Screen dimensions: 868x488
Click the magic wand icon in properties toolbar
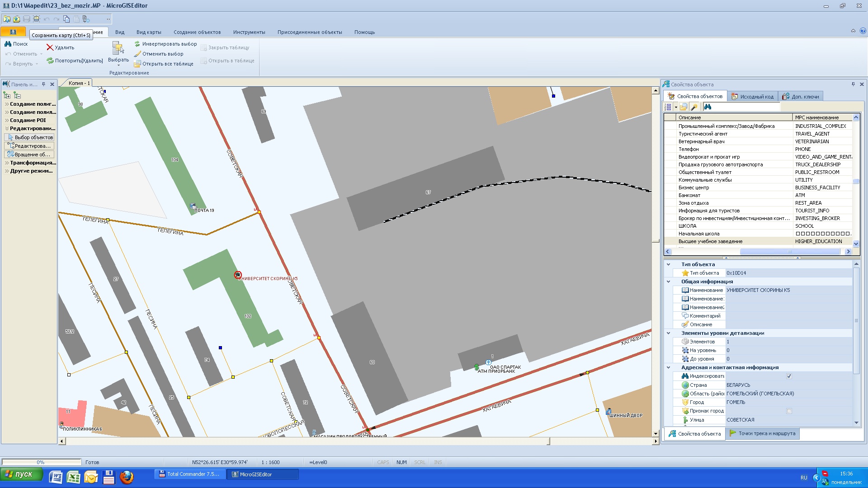(x=694, y=107)
